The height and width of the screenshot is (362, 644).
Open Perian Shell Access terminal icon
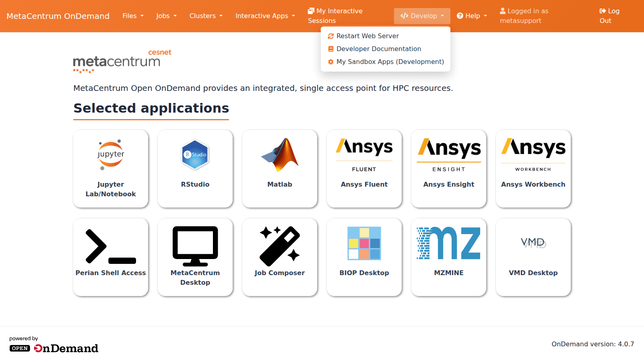(x=111, y=246)
